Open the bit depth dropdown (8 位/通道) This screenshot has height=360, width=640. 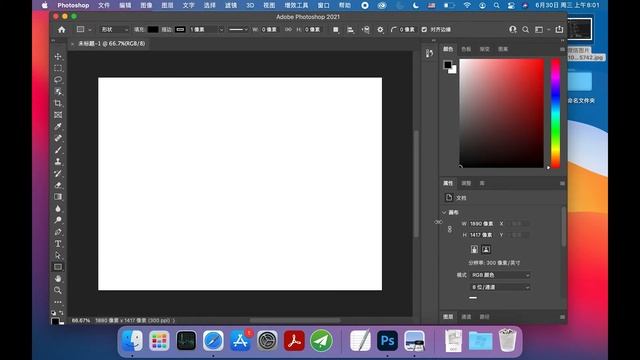point(500,287)
